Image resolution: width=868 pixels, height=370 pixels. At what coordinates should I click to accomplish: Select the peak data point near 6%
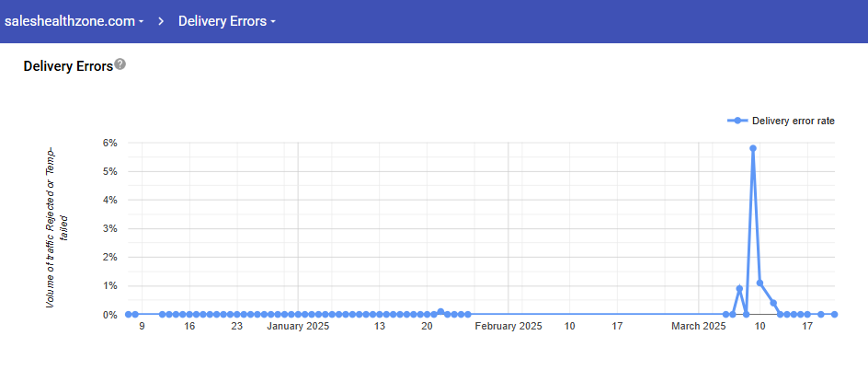pyautogui.click(x=753, y=148)
